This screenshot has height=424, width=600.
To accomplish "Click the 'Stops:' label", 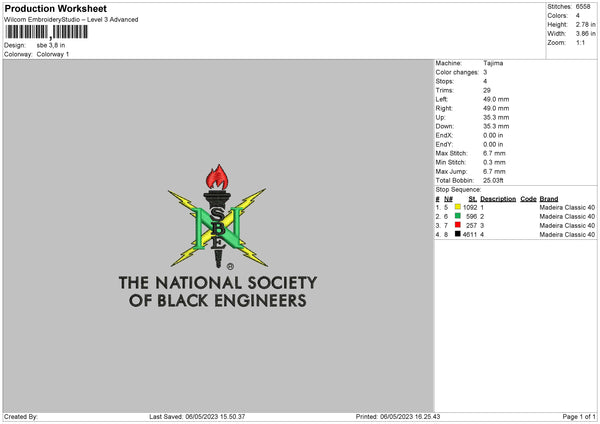I will click(444, 81).
